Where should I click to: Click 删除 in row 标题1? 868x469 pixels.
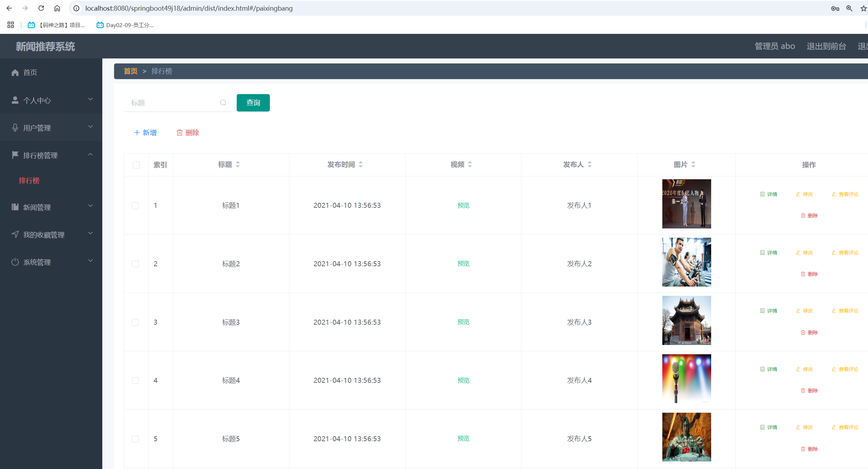(809, 216)
